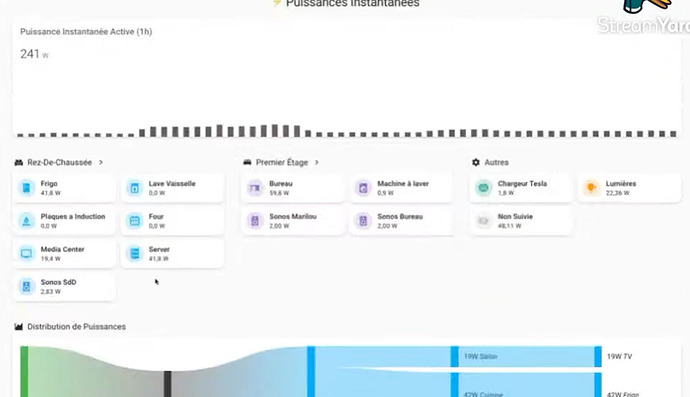This screenshot has height=397, width=690.
Task: Click the Lave Vaisselle dishwasher icon
Action: click(x=135, y=188)
